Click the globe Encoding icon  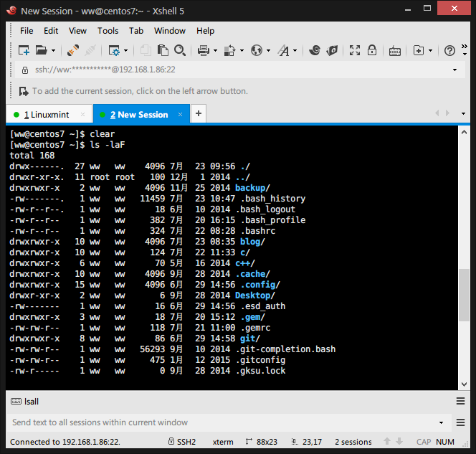257,50
